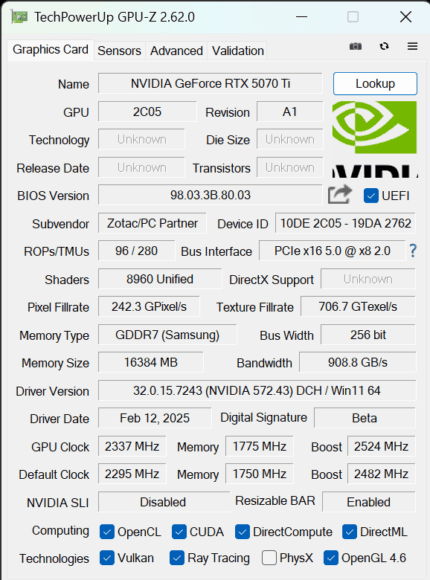
Task: Switch to the Sensors tab
Action: point(119,51)
